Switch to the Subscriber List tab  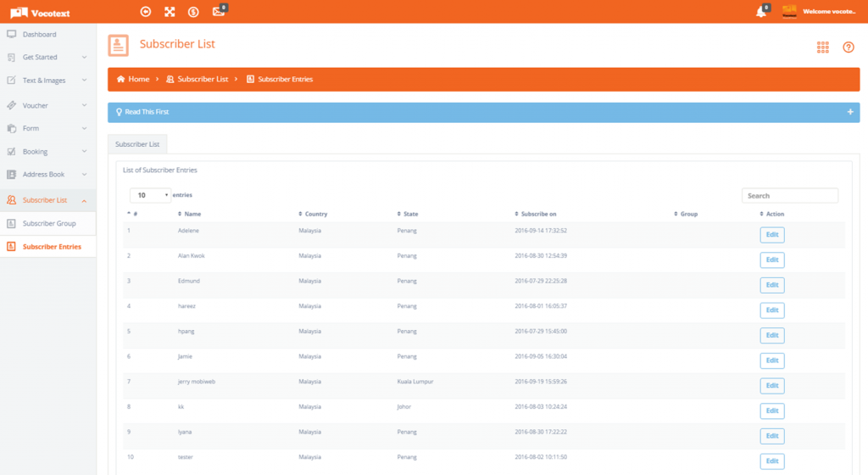(x=137, y=144)
